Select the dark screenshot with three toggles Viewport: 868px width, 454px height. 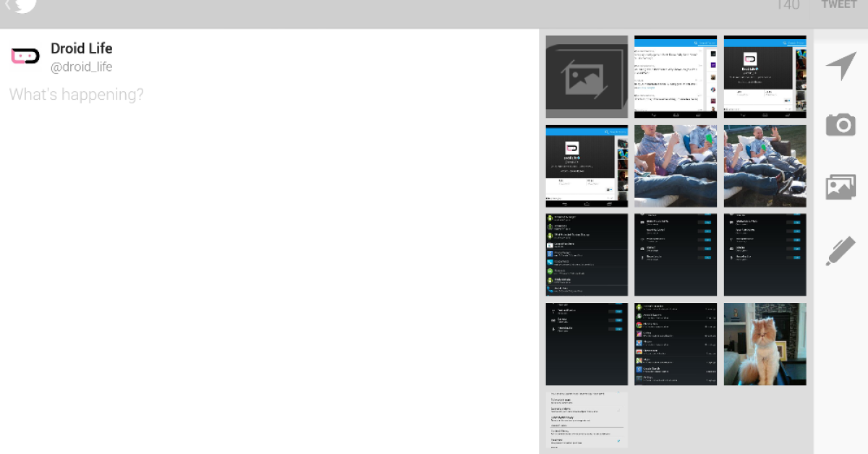(x=587, y=344)
